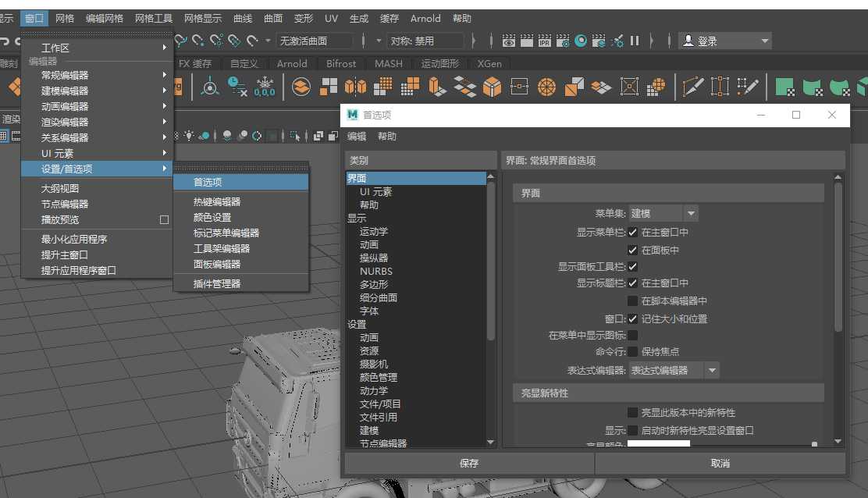The image size is (868, 498).
Task: Open Render View clapperboard eye icon
Action: [x=508, y=41]
